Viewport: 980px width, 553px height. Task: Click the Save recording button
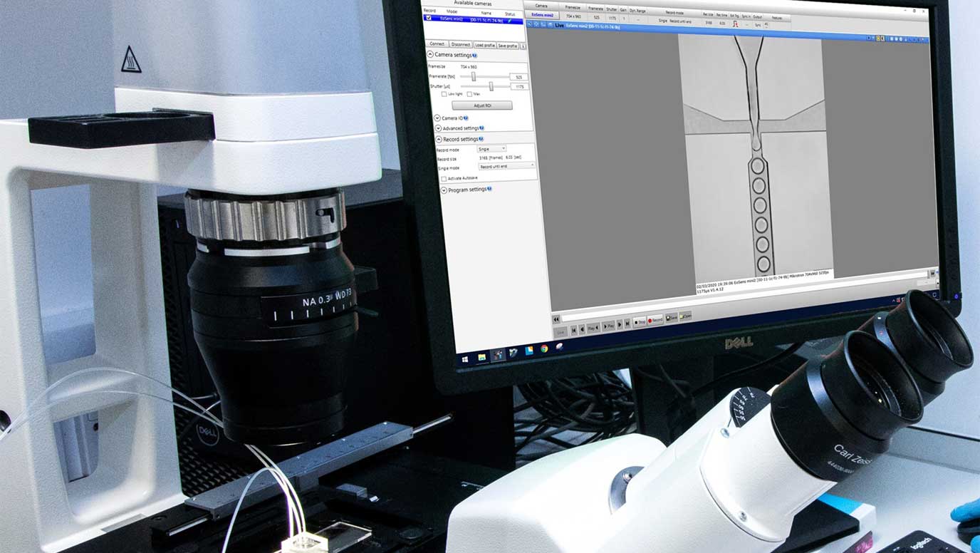pos(671,318)
